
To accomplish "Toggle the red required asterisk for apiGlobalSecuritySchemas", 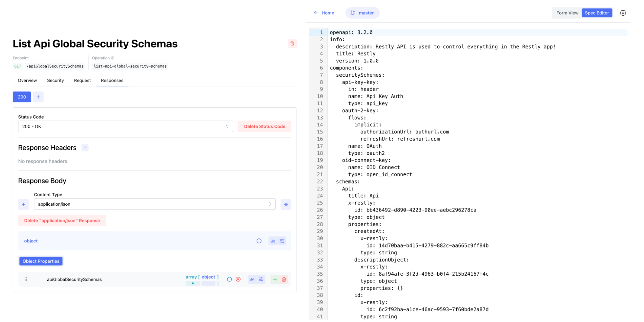I will tap(238, 279).
